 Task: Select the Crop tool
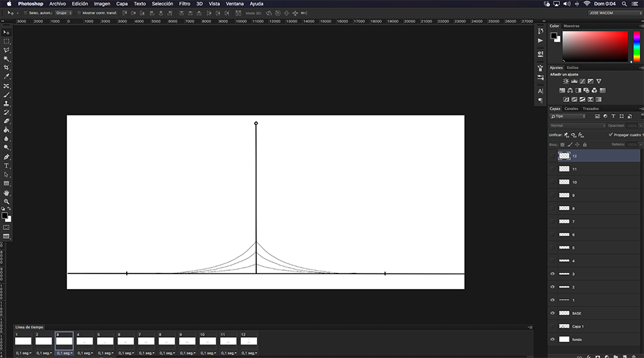click(6, 68)
